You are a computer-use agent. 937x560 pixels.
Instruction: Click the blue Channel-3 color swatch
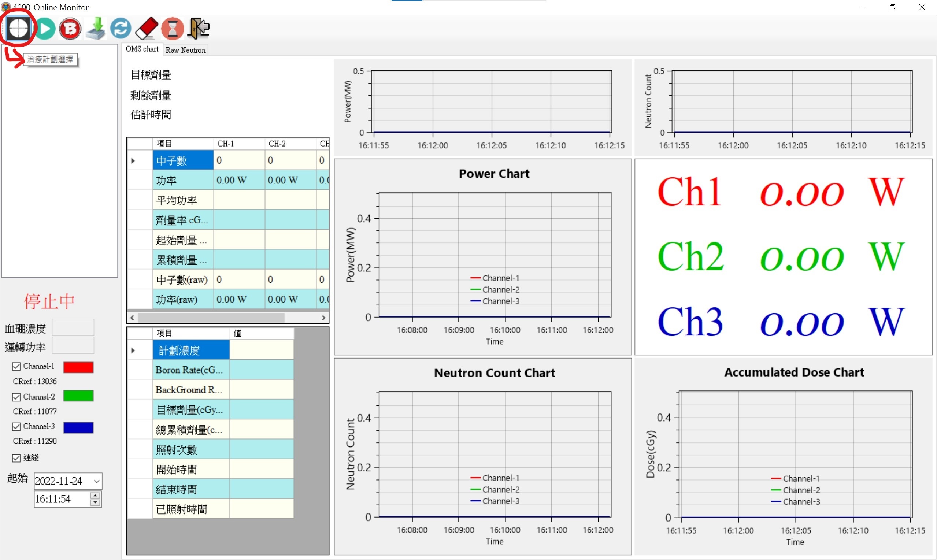pyautogui.click(x=78, y=427)
